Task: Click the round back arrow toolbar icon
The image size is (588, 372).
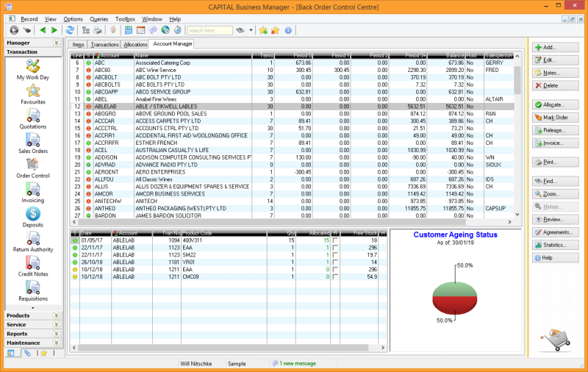Action: 14,30
